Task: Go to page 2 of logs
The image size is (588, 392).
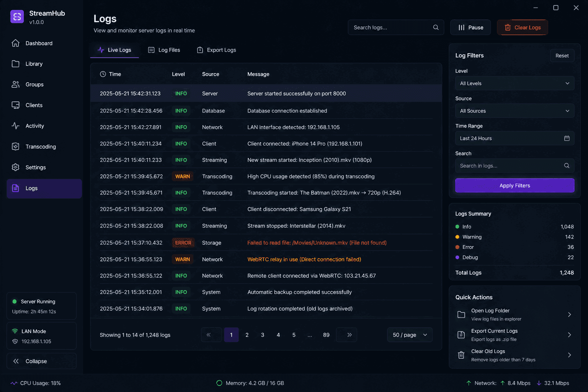Action: (247, 335)
